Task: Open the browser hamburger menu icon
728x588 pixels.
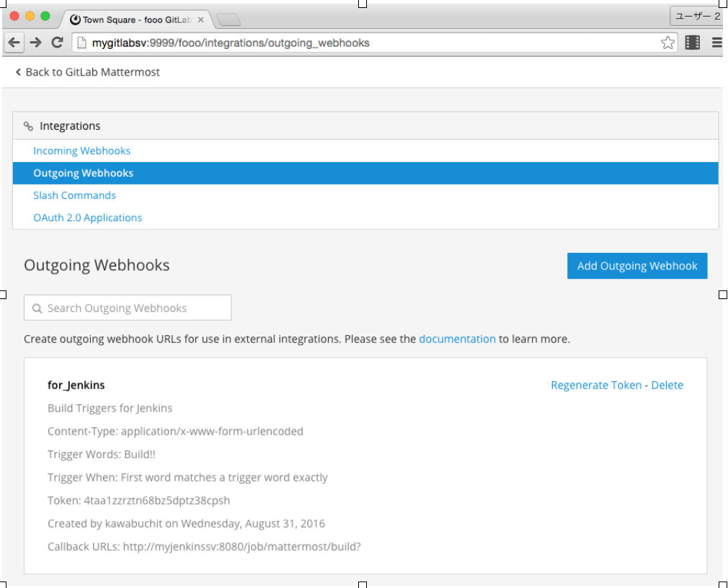Action: pyautogui.click(x=717, y=43)
